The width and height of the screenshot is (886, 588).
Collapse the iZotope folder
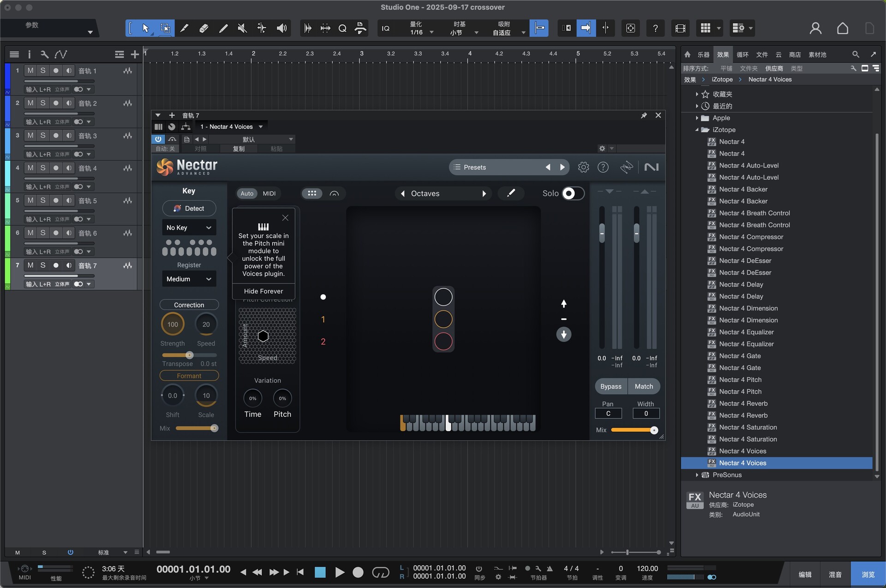[697, 130]
